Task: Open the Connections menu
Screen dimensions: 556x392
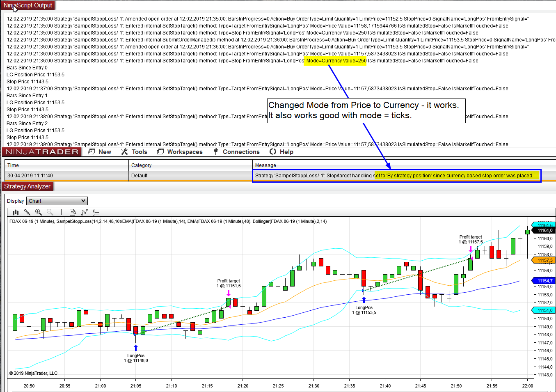Action: [x=241, y=152]
